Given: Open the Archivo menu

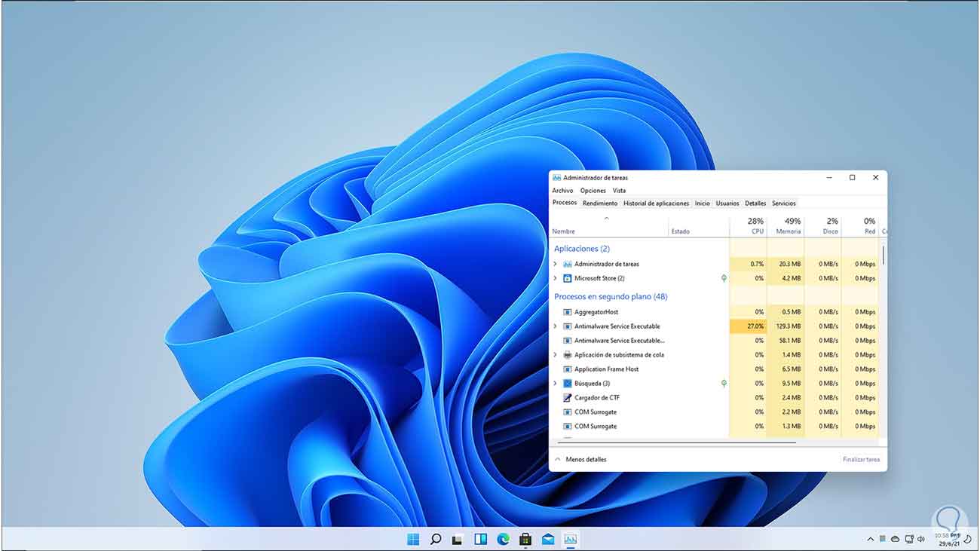Looking at the screenshot, I should coord(562,191).
